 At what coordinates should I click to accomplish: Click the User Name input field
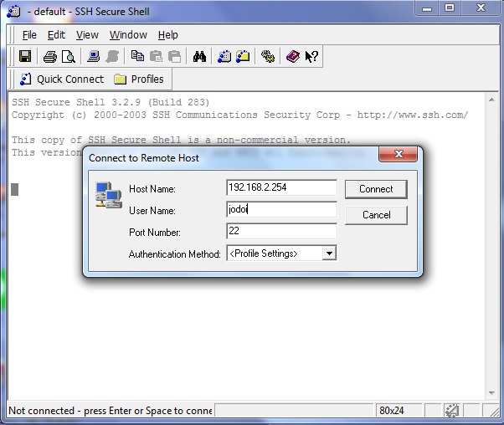point(281,209)
